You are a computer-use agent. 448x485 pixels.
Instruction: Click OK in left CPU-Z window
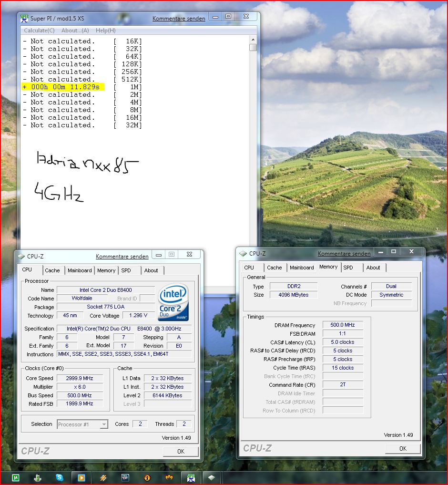181,452
